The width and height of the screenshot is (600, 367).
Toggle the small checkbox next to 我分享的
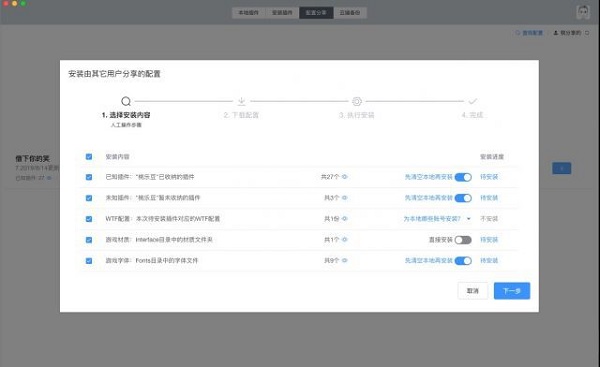pyautogui.click(x=587, y=33)
